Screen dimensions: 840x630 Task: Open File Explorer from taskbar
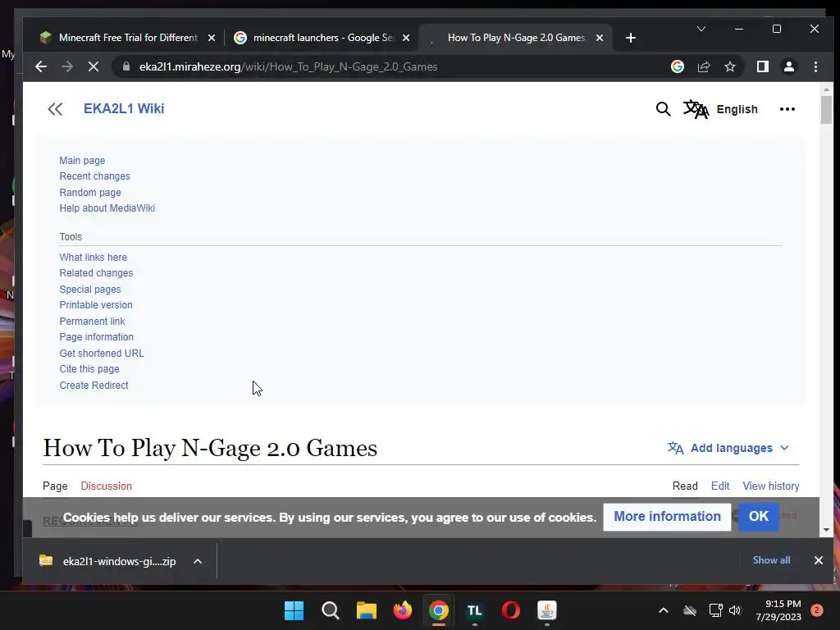click(x=367, y=610)
